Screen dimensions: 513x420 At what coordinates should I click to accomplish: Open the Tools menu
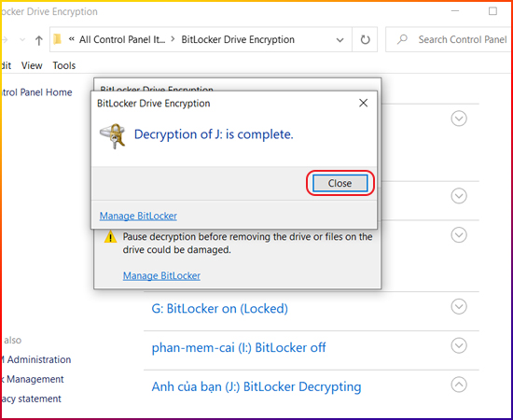coord(64,65)
